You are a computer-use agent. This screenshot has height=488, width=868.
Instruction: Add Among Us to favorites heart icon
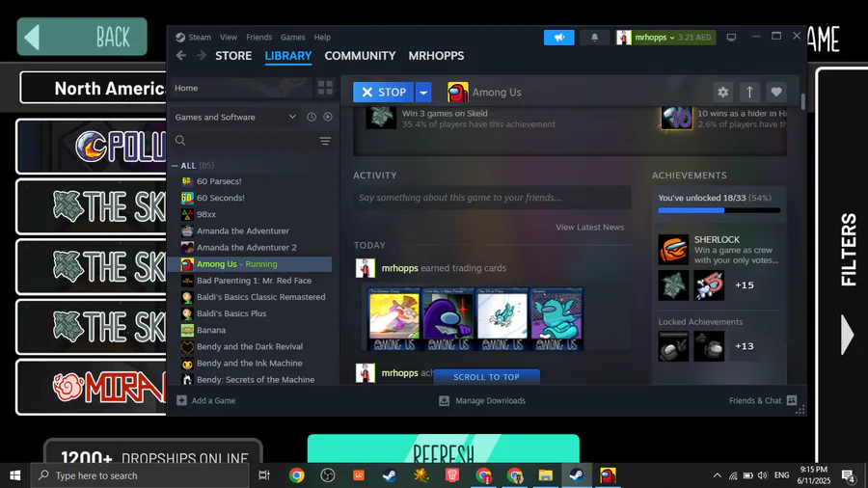[776, 92]
